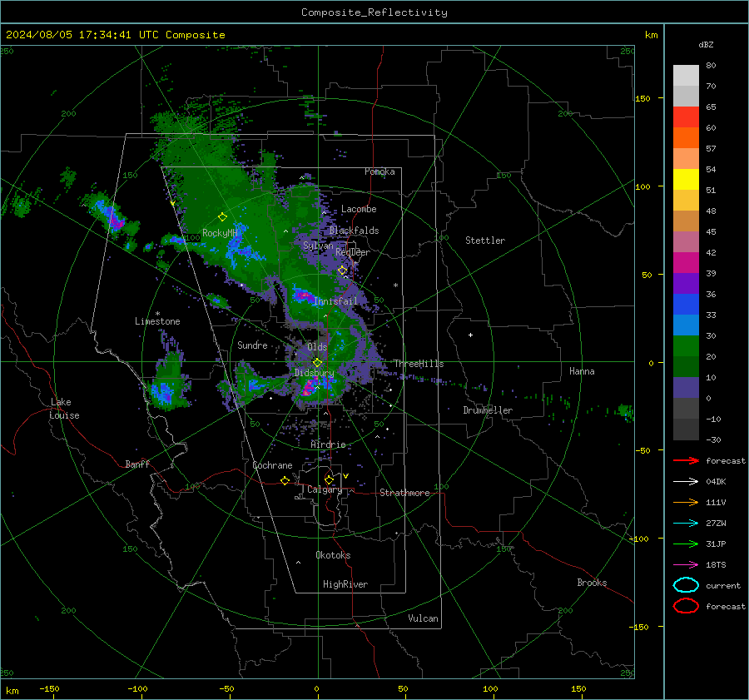Click the Ponoka city label
This screenshot has height=700, width=749.
(379, 171)
